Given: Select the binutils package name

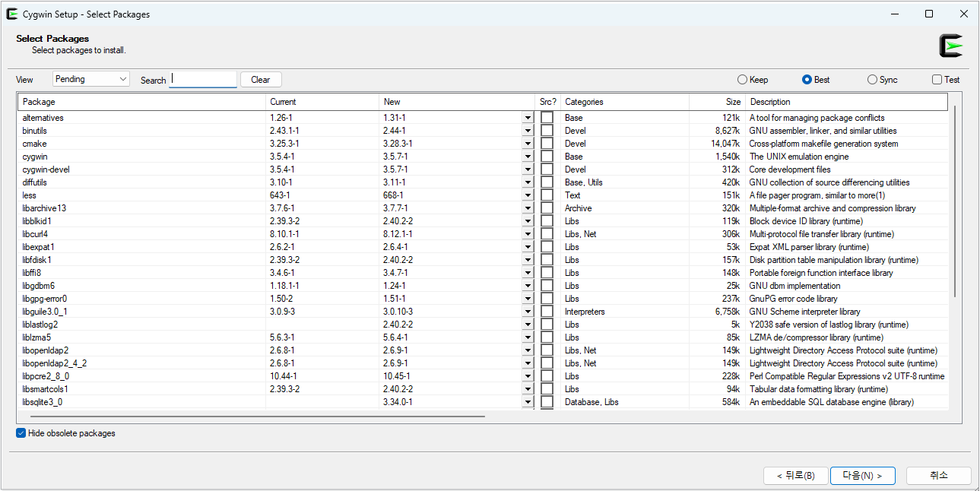Looking at the screenshot, I should coord(35,131).
